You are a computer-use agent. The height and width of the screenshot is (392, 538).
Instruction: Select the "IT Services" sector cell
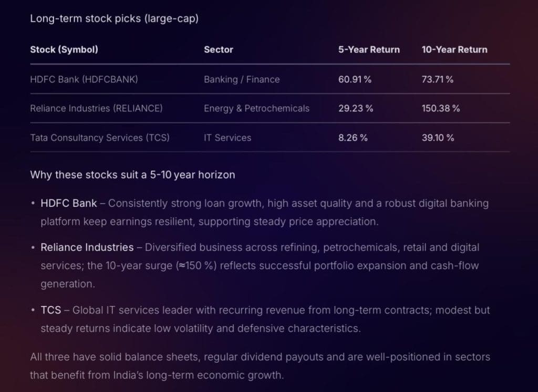227,138
